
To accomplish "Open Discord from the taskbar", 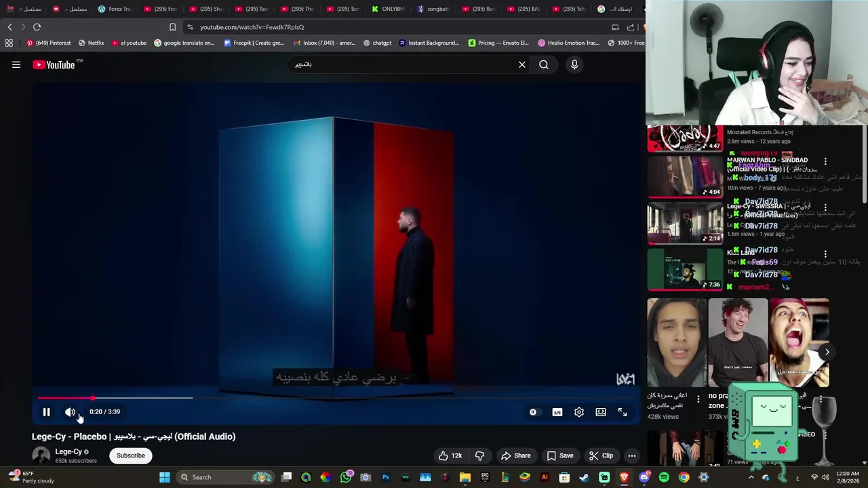I will [644, 477].
